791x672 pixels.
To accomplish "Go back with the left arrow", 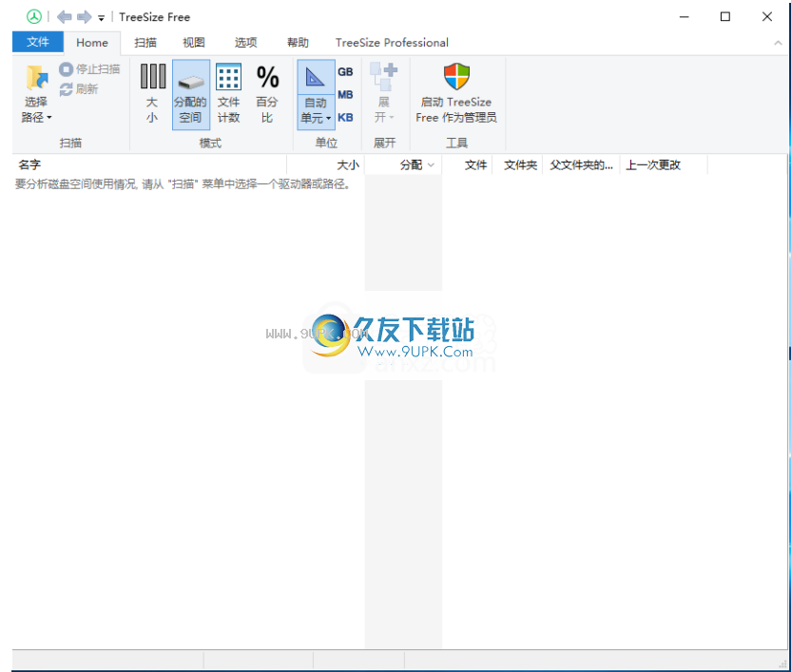I will click(64, 17).
